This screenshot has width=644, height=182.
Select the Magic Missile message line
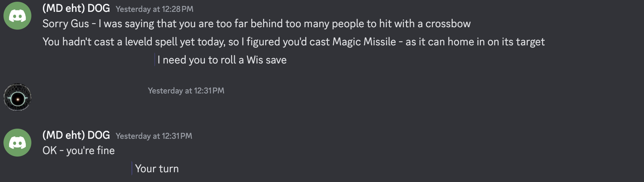click(x=293, y=42)
